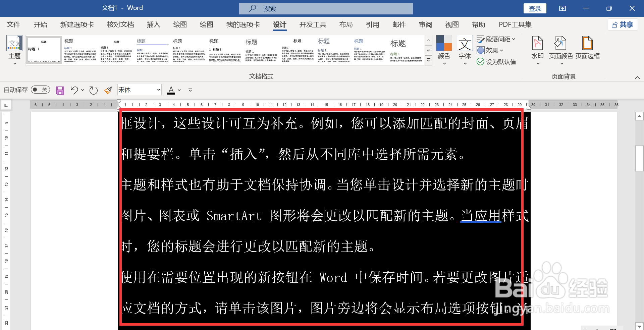Expand the Page Color dropdown arrow
This screenshot has width=644, height=330.
click(561, 63)
